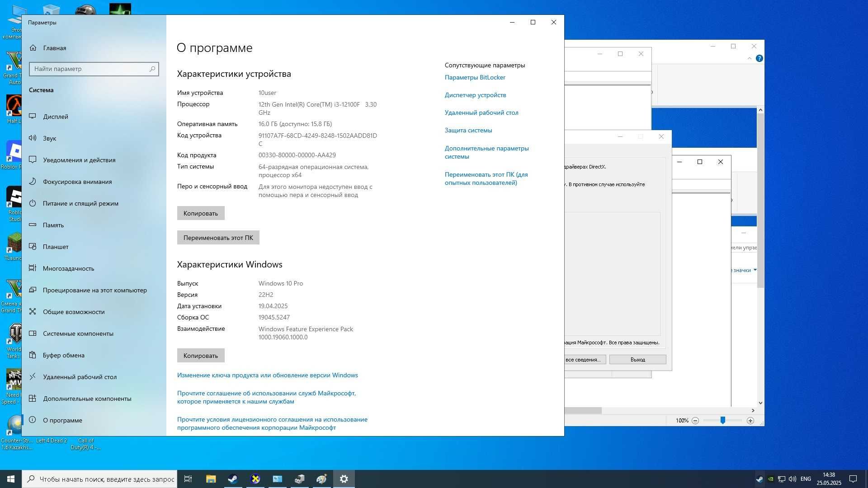Click the taskbar search box
This screenshot has width=868, height=488.
(x=99, y=479)
